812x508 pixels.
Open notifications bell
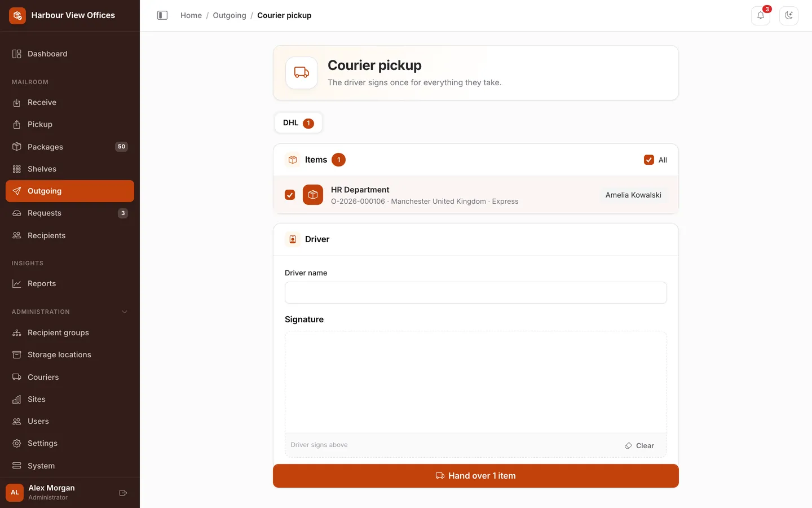coord(761,16)
